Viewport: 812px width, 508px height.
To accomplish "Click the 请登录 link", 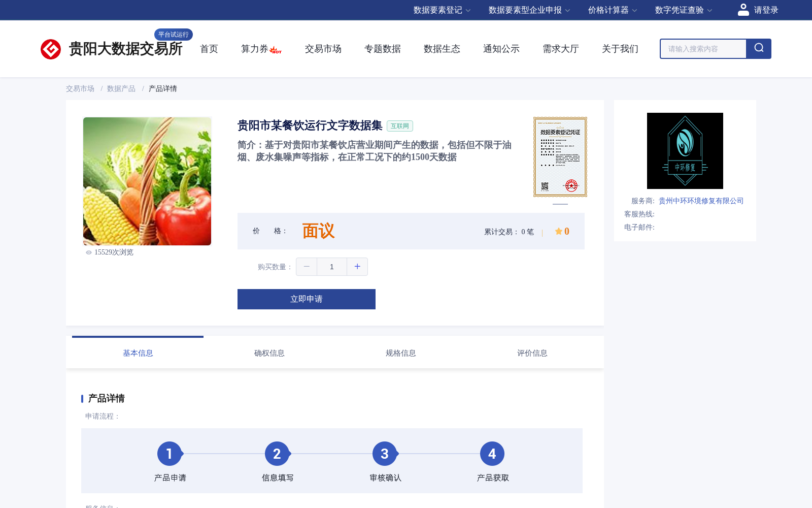I will (x=766, y=10).
